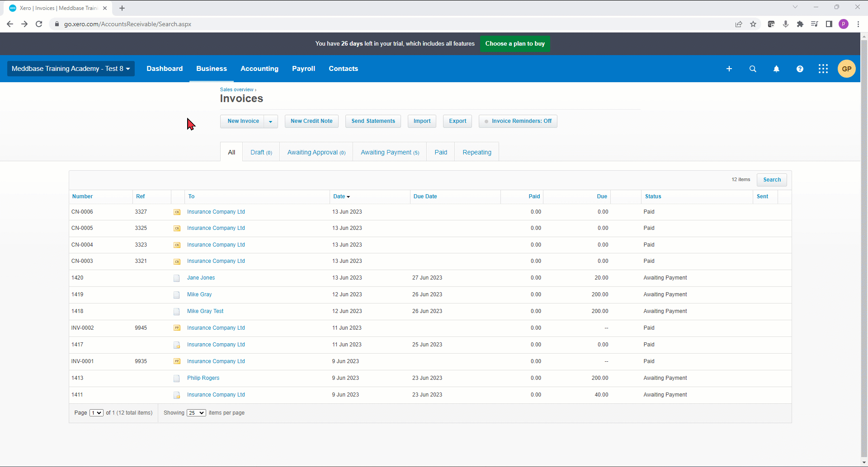
Task: Toggle Invoice Reminders: Off button
Action: point(518,121)
